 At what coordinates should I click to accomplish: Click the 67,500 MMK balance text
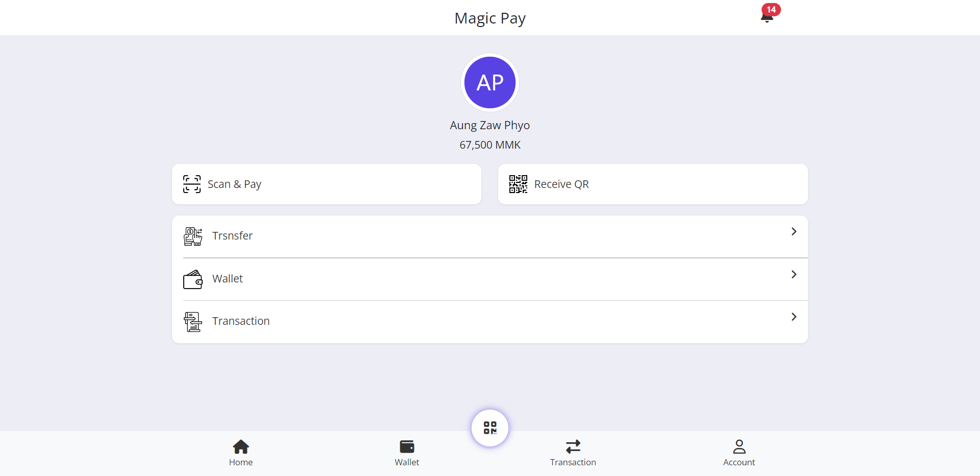(x=490, y=145)
